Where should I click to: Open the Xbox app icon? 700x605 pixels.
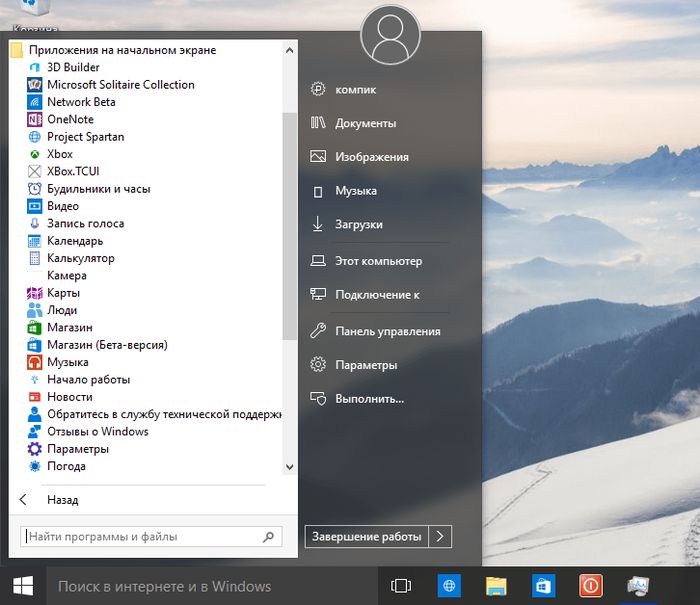click(x=35, y=154)
